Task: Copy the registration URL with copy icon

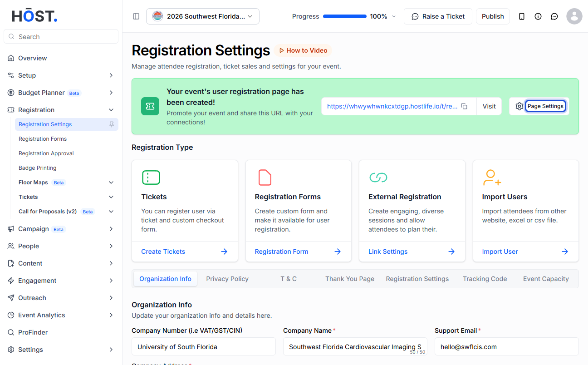Action: 464,106
